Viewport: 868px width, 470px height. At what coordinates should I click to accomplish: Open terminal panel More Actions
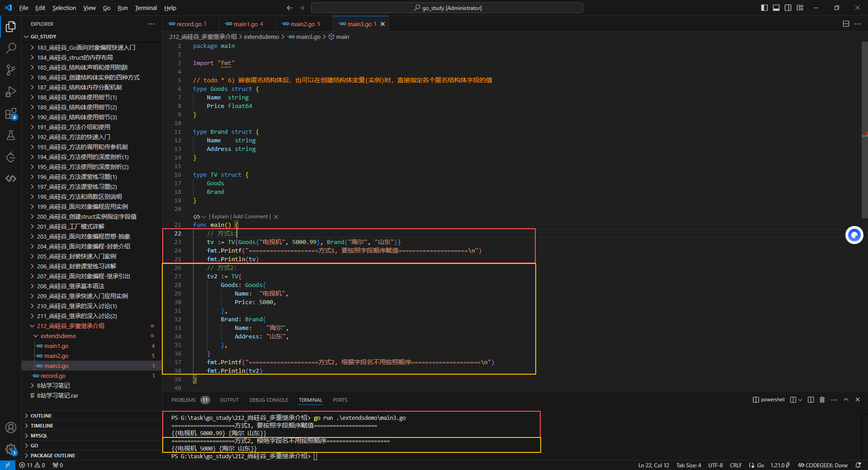click(834, 400)
